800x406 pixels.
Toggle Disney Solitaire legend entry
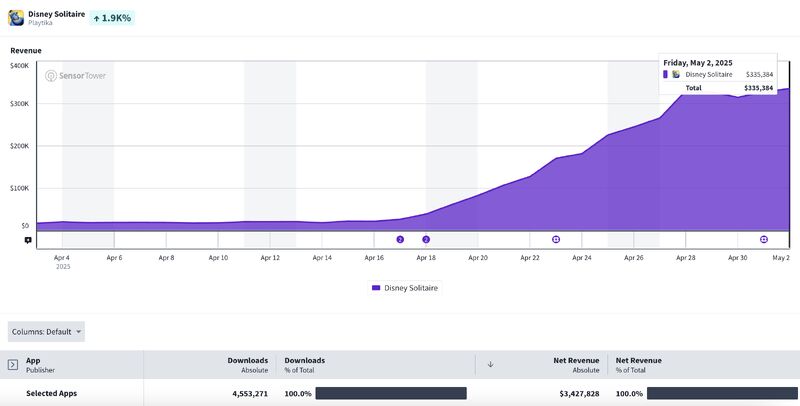click(405, 288)
